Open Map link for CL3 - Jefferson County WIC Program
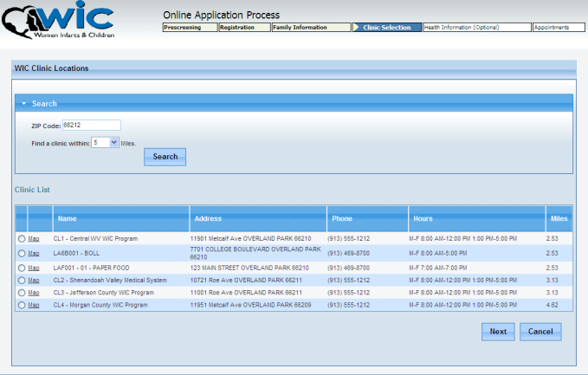This screenshot has width=588, height=375. pyautogui.click(x=34, y=293)
